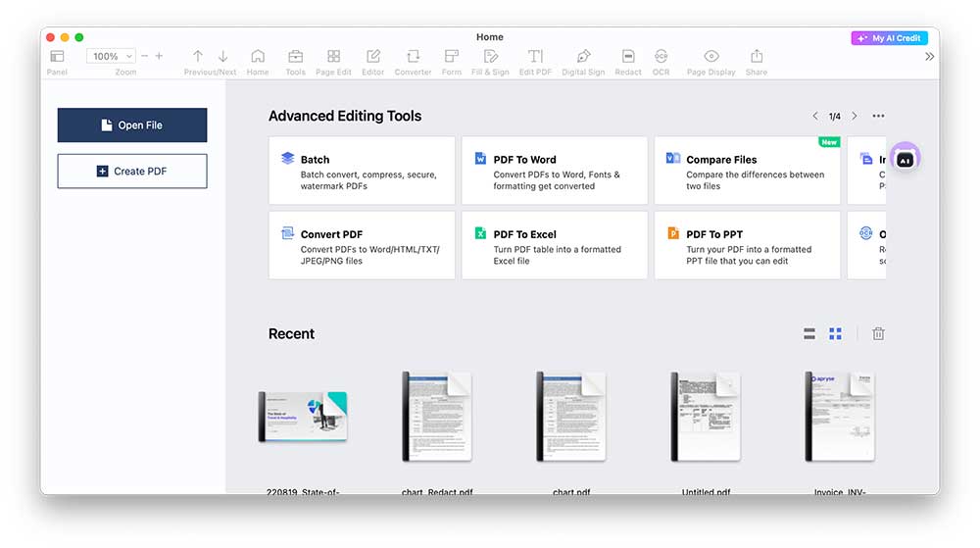This screenshot has width=980, height=548.
Task: Open the three-dot more options menu
Action: click(878, 116)
